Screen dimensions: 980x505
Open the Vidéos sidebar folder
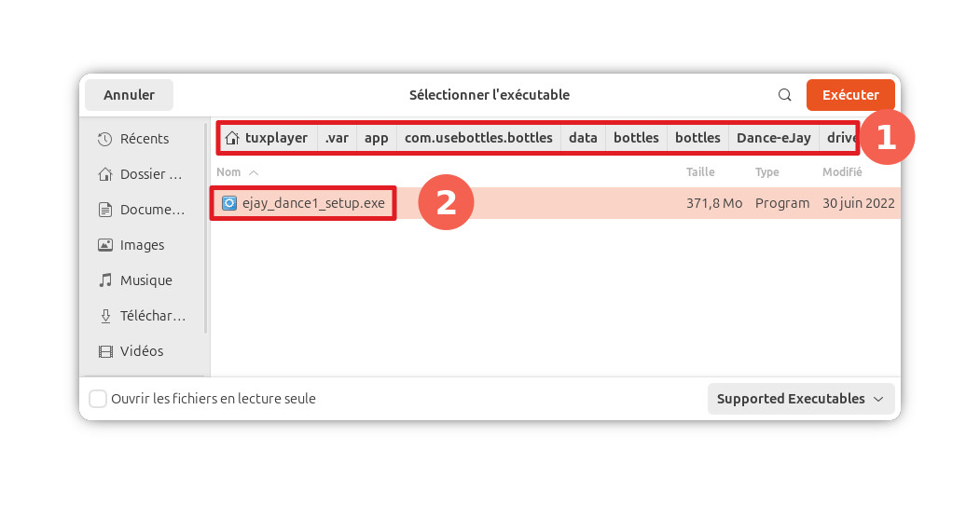142,351
